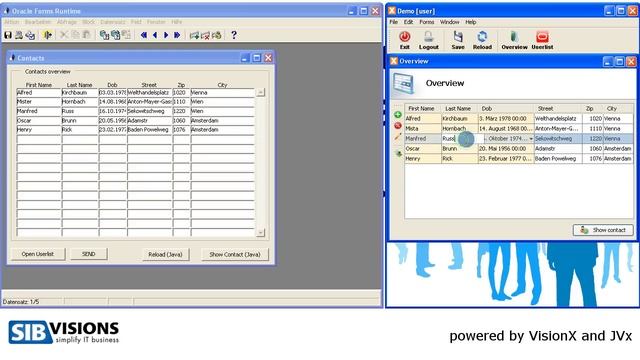Click the Lock Record icon in Oracle Forms toolbar
Image resolution: width=640 pixels, height=360 pixels.
click(217, 36)
